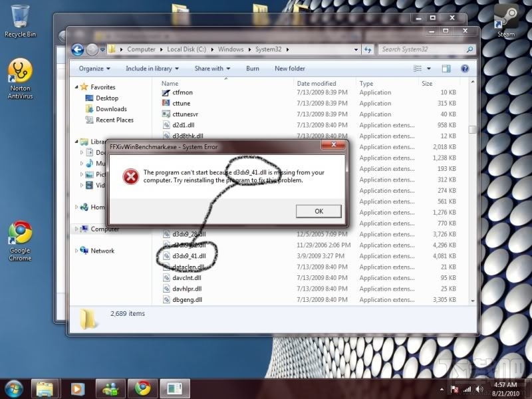Open the Help question mark icon
Viewport: 532px width, 399px height.
465,68
